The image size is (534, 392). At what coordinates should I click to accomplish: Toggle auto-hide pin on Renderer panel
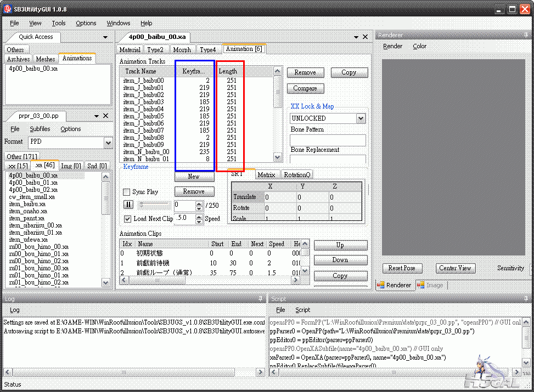click(x=526, y=35)
